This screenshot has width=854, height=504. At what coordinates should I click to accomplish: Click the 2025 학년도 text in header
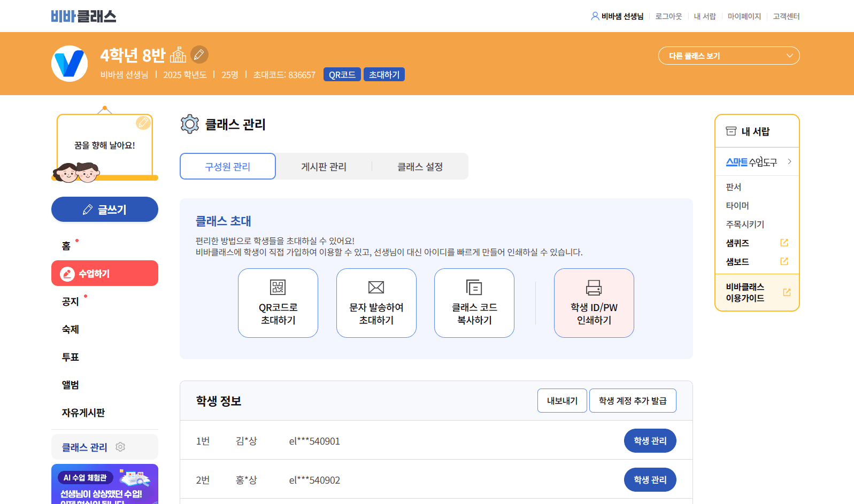coord(185,75)
